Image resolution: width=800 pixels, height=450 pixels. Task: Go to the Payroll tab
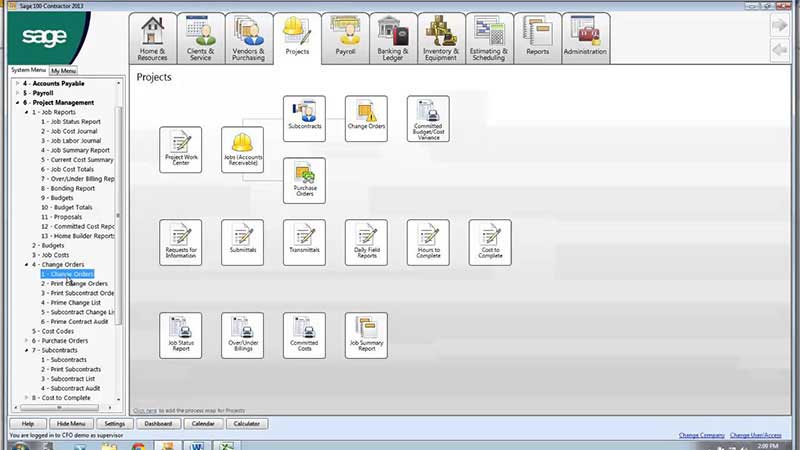[345, 38]
